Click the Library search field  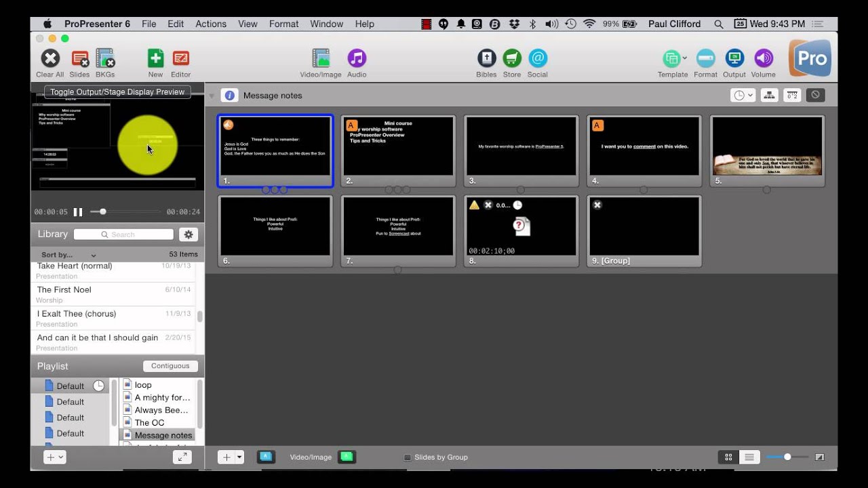coord(124,235)
